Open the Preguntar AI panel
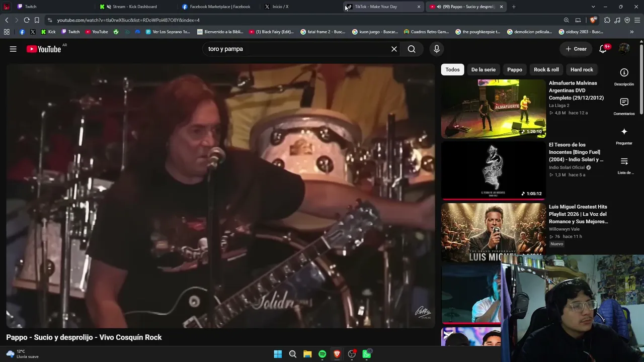This screenshot has width=644, height=362. (x=624, y=136)
